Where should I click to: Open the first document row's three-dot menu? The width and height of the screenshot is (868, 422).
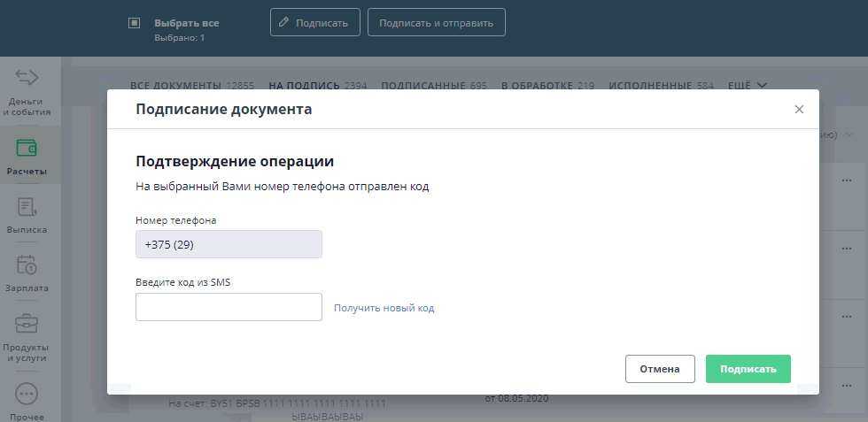coord(845,180)
